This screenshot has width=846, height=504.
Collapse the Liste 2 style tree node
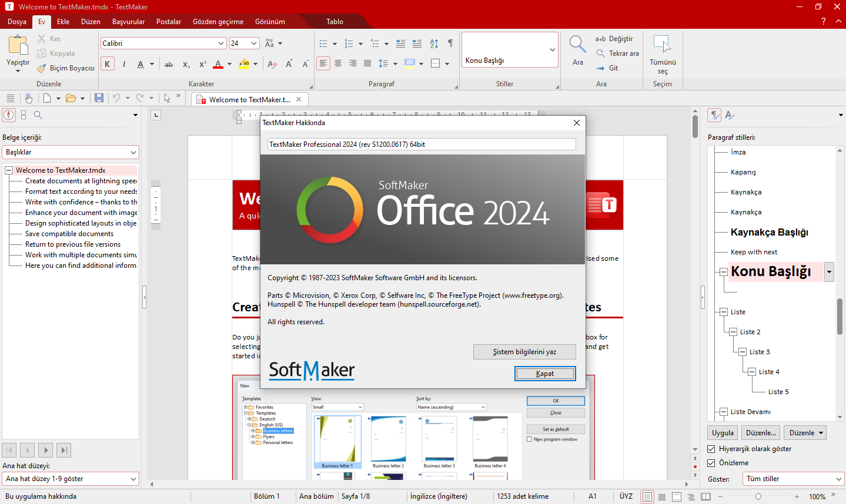[x=733, y=332]
